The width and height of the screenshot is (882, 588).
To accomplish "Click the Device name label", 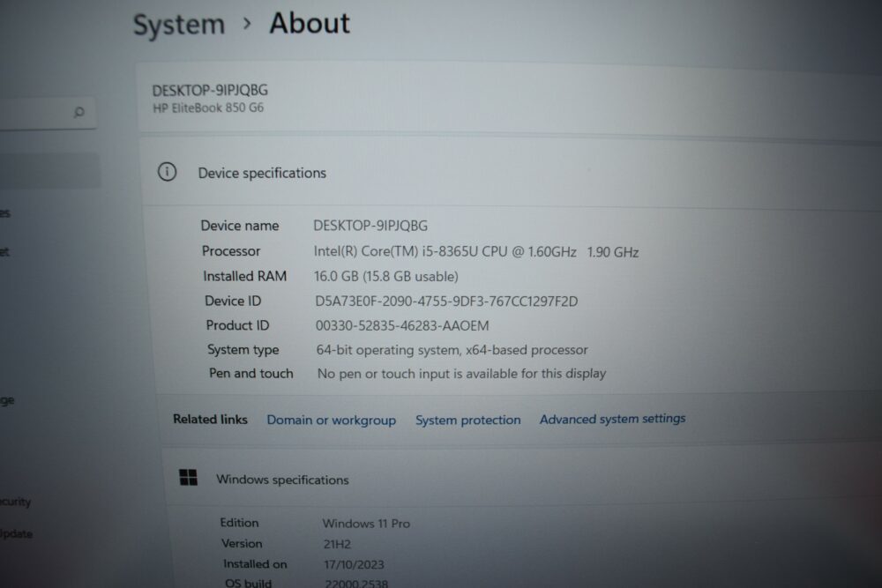I will (x=240, y=226).
